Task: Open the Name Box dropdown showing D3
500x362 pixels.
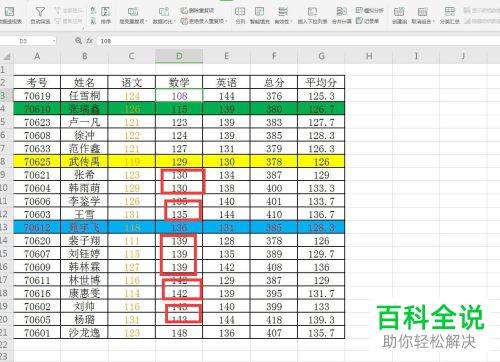Action: tap(54, 41)
